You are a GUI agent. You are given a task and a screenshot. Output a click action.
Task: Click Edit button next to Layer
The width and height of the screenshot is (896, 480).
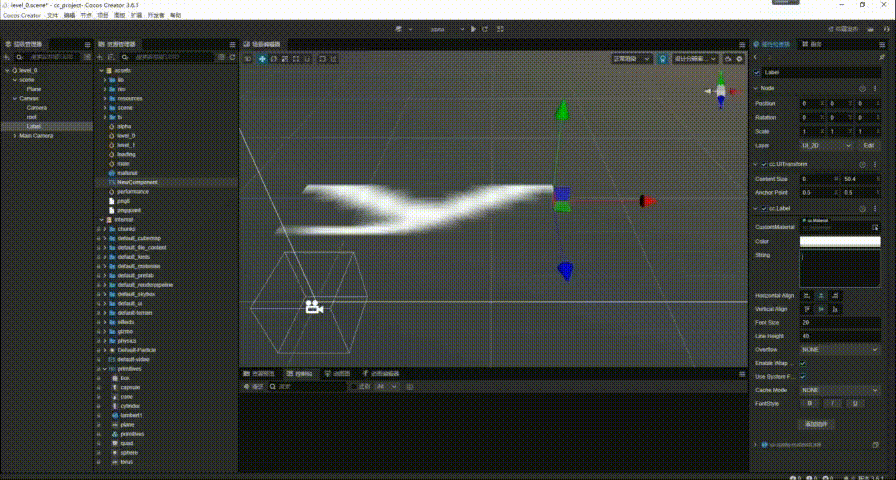click(869, 146)
